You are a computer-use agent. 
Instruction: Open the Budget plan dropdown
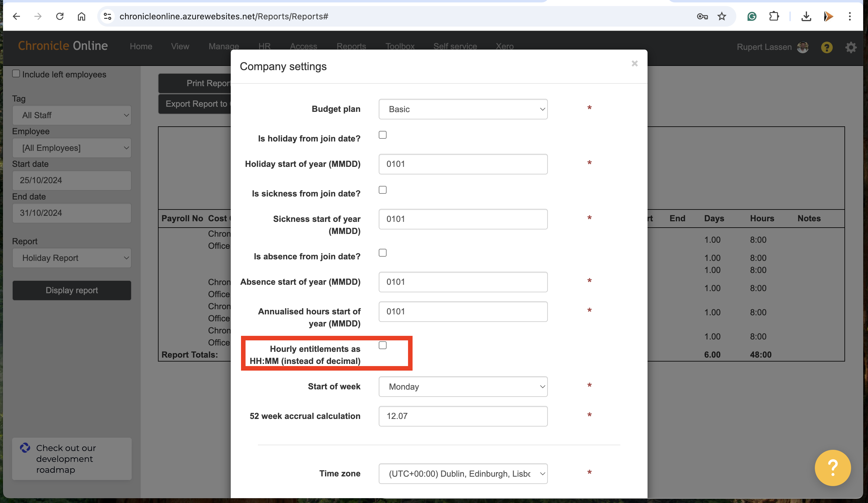point(463,109)
